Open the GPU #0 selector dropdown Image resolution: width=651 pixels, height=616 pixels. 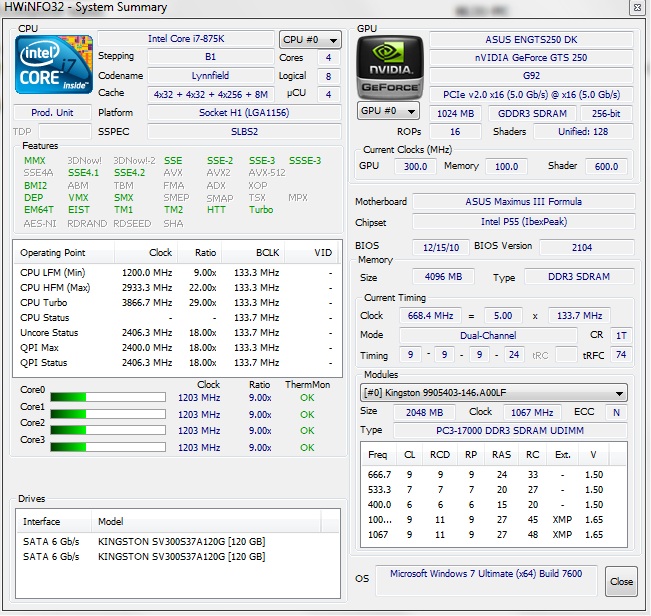click(x=388, y=111)
